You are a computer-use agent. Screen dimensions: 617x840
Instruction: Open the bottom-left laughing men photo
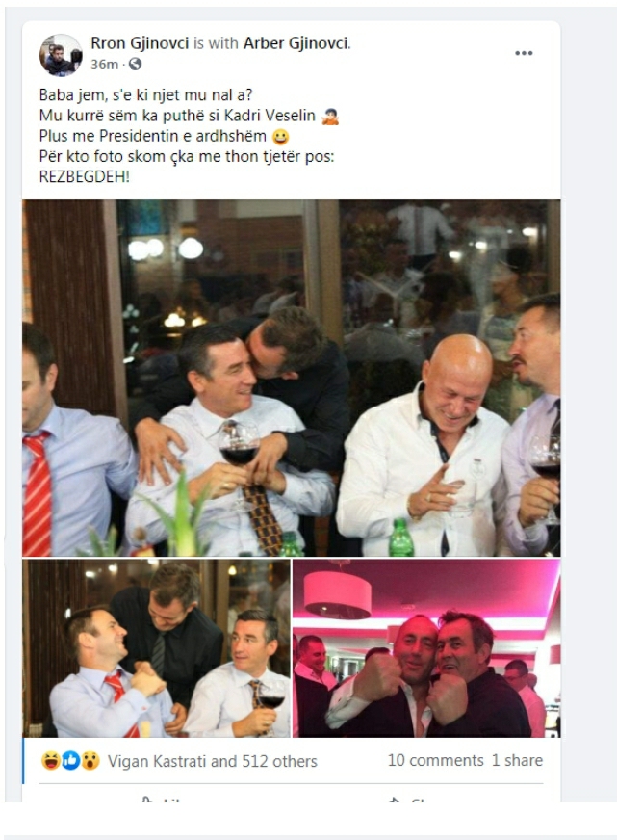point(156,648)
